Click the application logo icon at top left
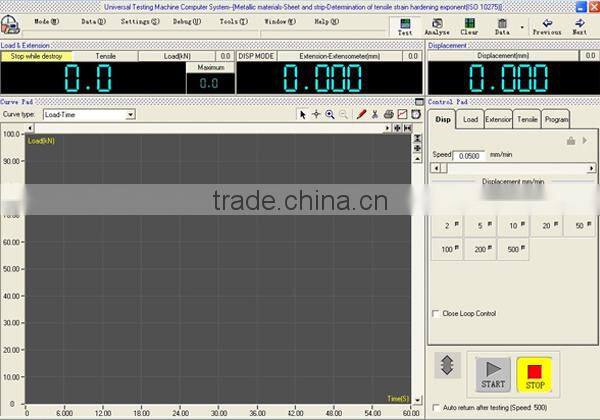600x420 pixels. (x=10, y=25)
